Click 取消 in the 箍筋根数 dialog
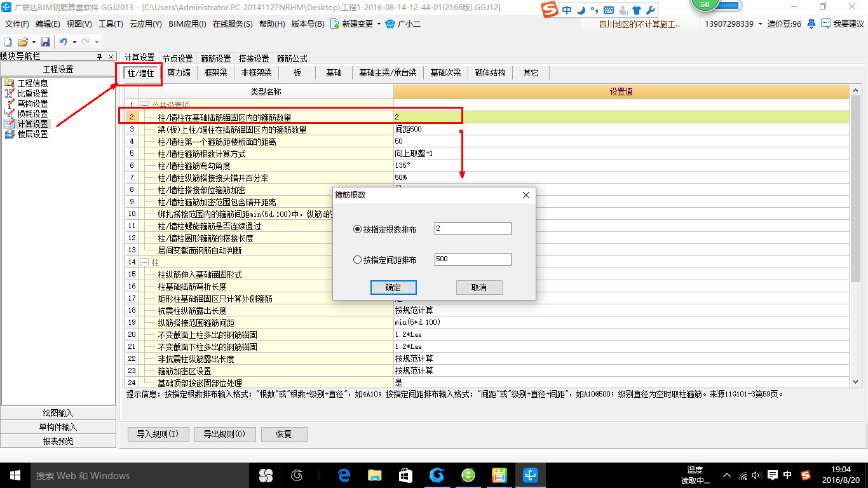Viewport: 868px width, 488px height. (479, 287)
